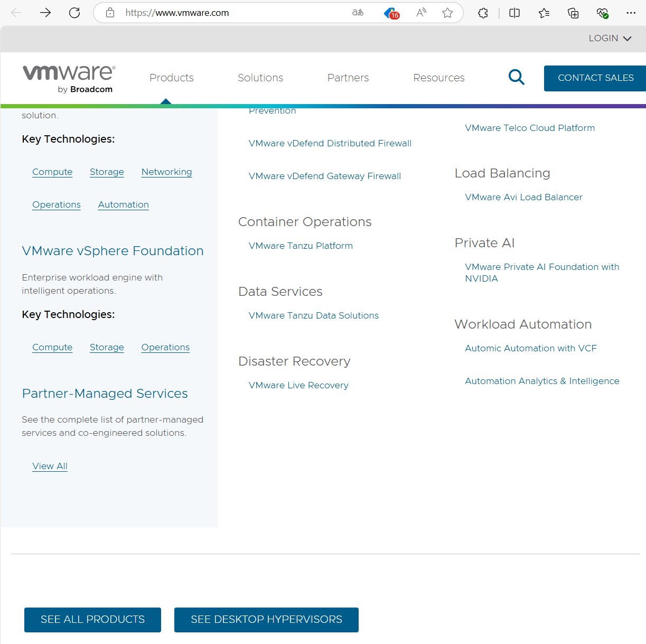Open the Resources menu

pyautogui.click(x=439, y=78)
